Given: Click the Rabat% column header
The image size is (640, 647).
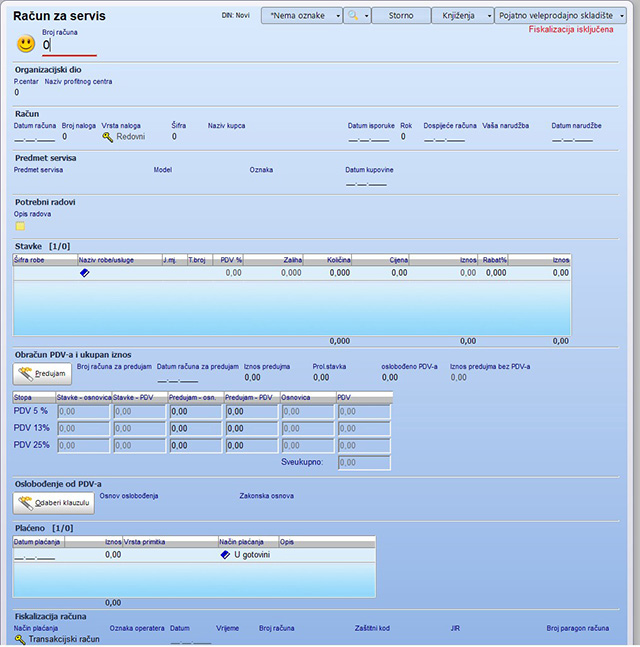Looking at the screenshot, I should pyautogui.click(x=493, y=260).
